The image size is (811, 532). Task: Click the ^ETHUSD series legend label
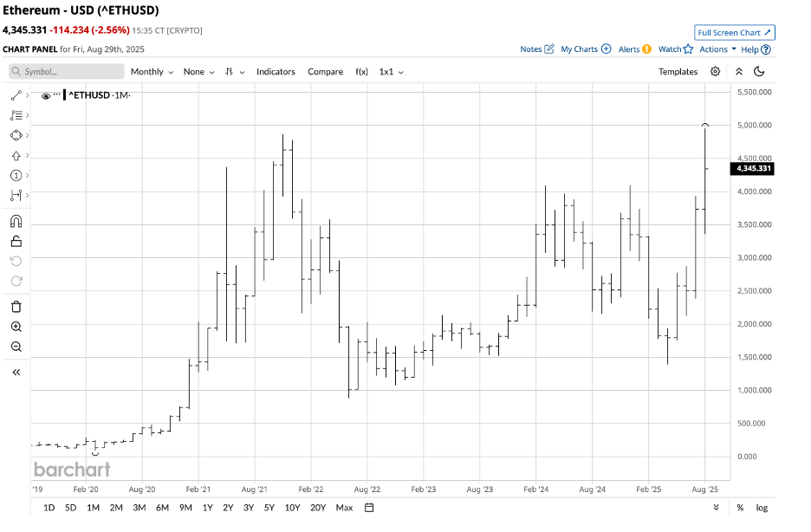point(89,95)
